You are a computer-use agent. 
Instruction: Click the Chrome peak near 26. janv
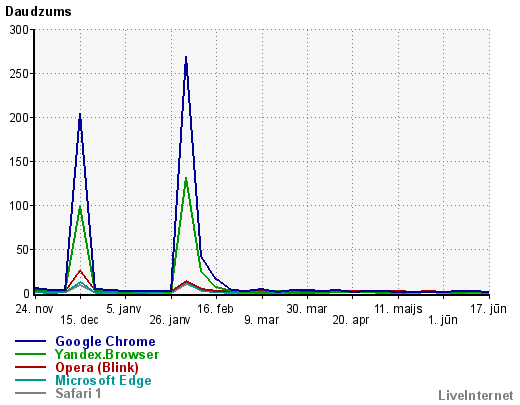(x=186, y=57)
